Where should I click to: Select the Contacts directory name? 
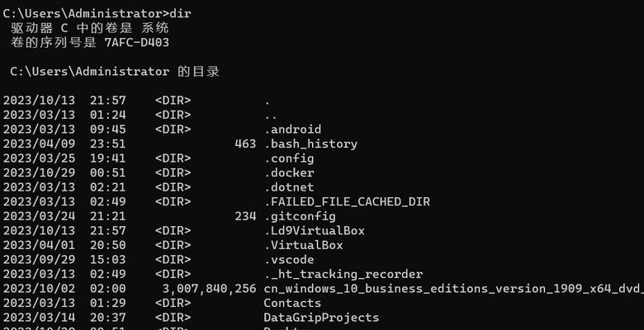tap(292, 304)
